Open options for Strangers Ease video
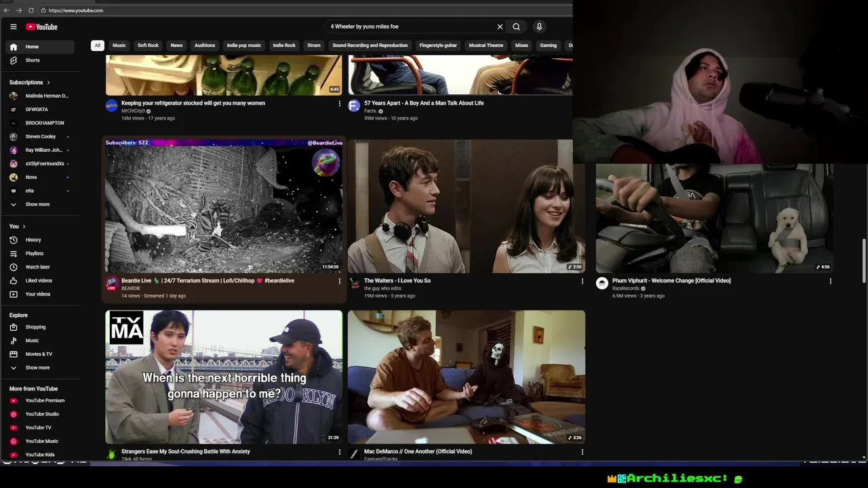This screenshot has height=488, width=868. [340, 452]
